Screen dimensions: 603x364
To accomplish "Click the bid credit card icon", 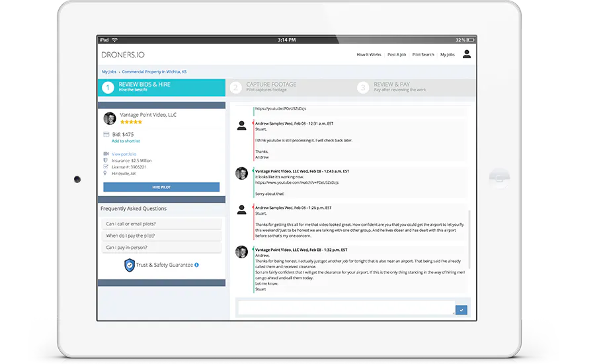I will [106, 134].
